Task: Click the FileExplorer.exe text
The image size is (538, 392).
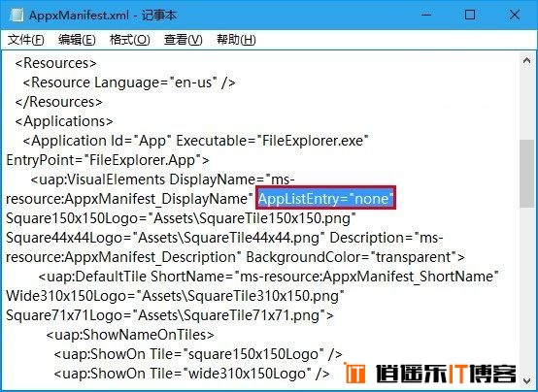Action: (313, 141)
